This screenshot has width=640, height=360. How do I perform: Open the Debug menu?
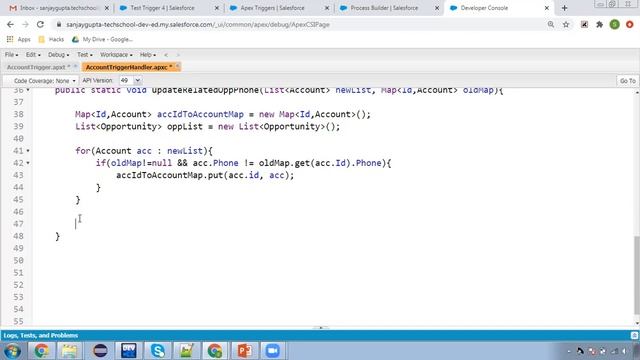pos(58,55)
